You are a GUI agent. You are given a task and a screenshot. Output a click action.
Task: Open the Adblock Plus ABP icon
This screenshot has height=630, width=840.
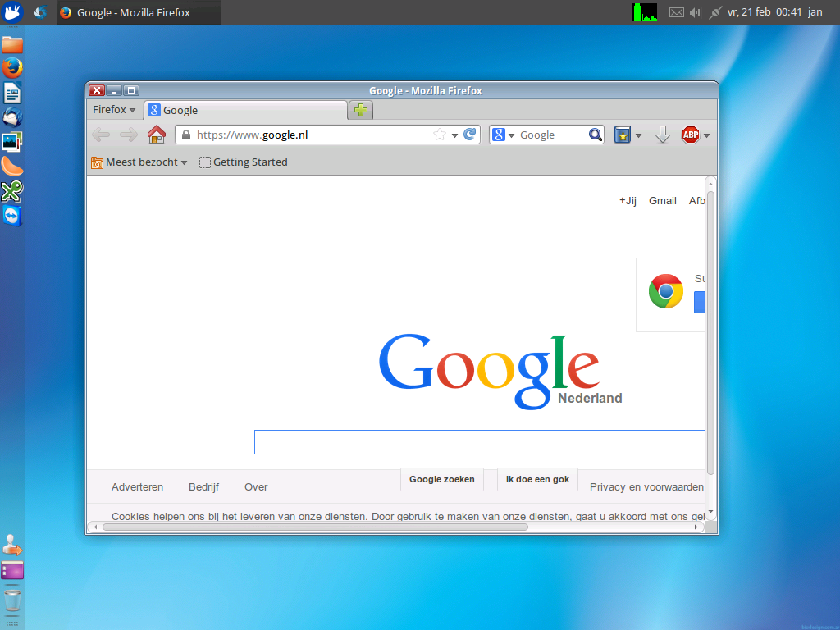tap(690, 135)
